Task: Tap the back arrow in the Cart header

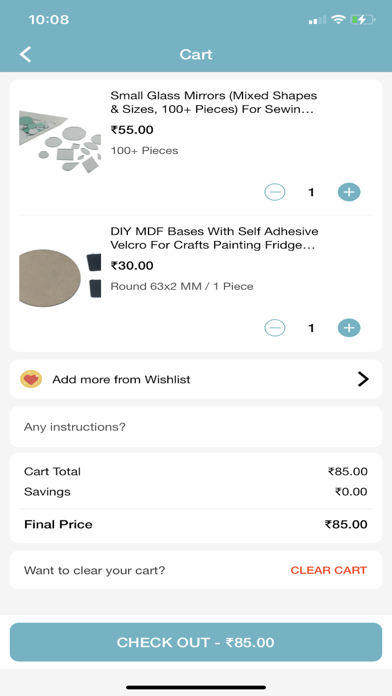Action: 26,54
